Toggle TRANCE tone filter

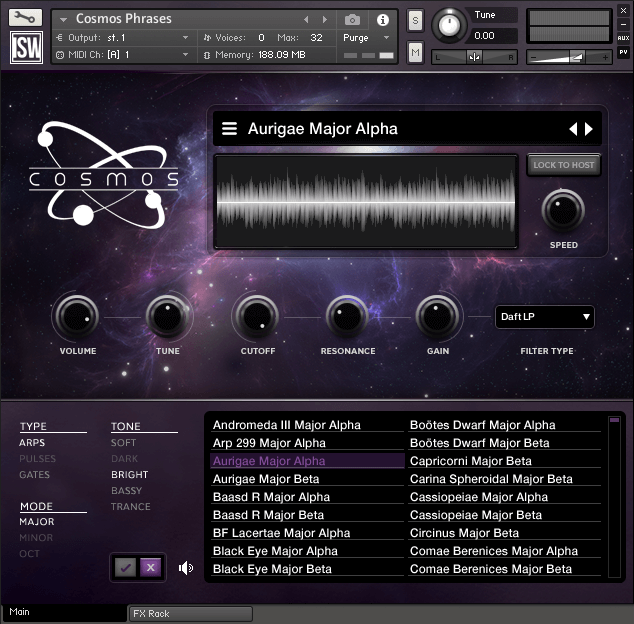131,506
